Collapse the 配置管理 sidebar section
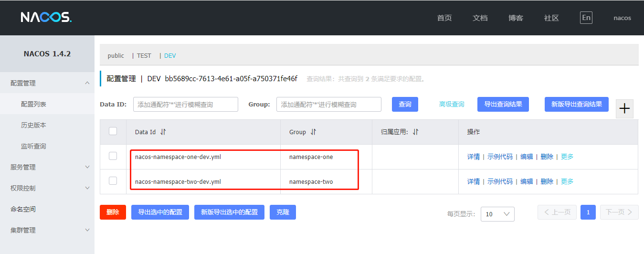The height and width of the screenshot is (254, 644). point(47,83)
